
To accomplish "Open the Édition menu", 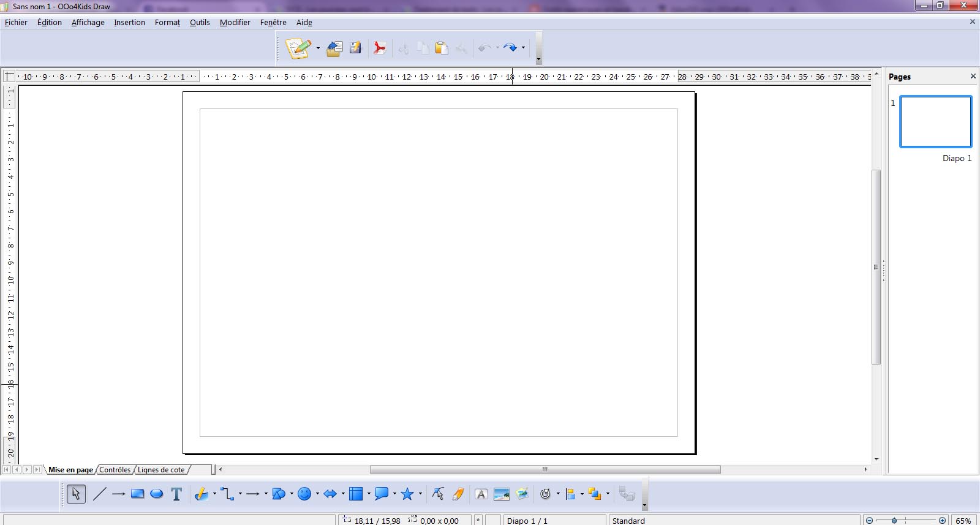I will tap(50, 22).
